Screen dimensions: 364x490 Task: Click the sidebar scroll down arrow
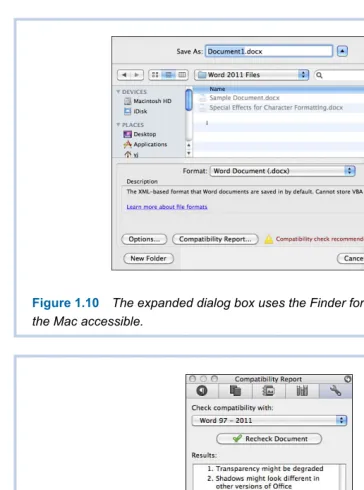[x=189, y=153]
